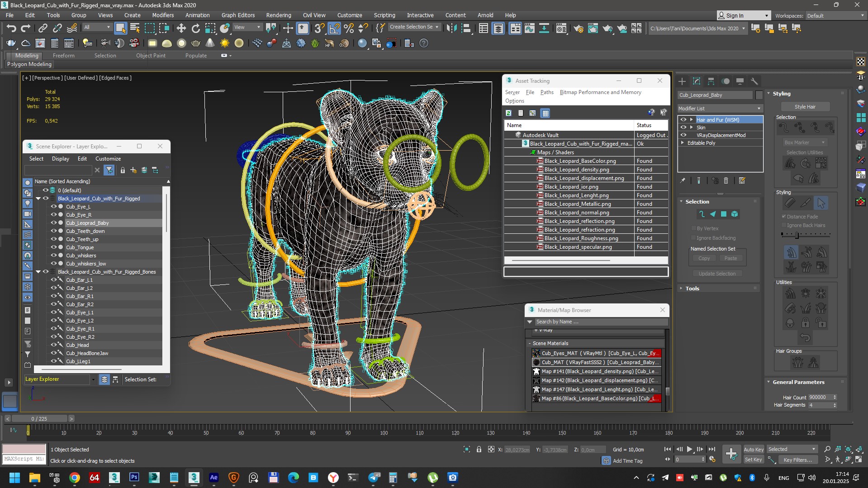This screenshot has height=488, width=868.
Task: Hide the Hair and Fur (WSM) modifier
Action: tap(683, 120)
